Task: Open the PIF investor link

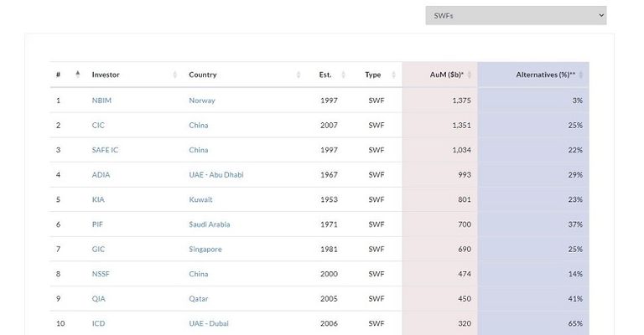Action: (x=98, y=224)
